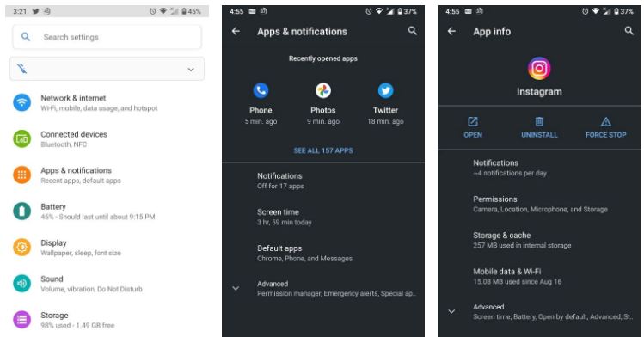Open the Photos app icon
This screenshot has height=337, width=644.
click(x=322, y=90)
